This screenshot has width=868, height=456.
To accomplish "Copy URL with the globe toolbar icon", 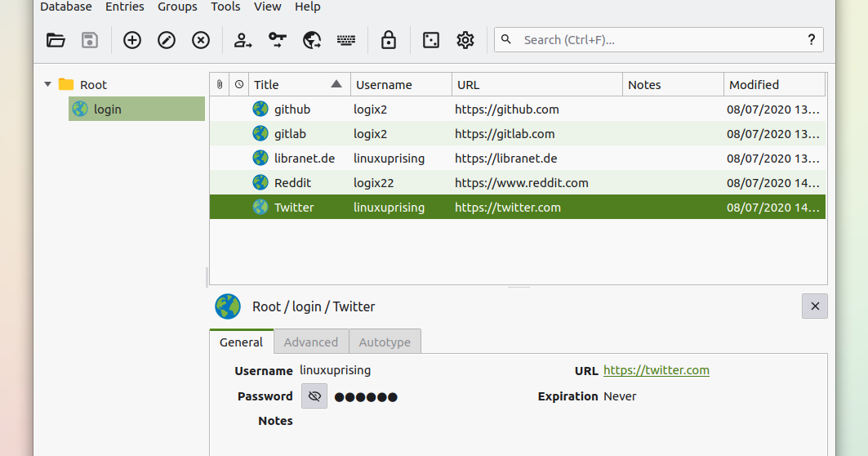I will coord(312,40).
